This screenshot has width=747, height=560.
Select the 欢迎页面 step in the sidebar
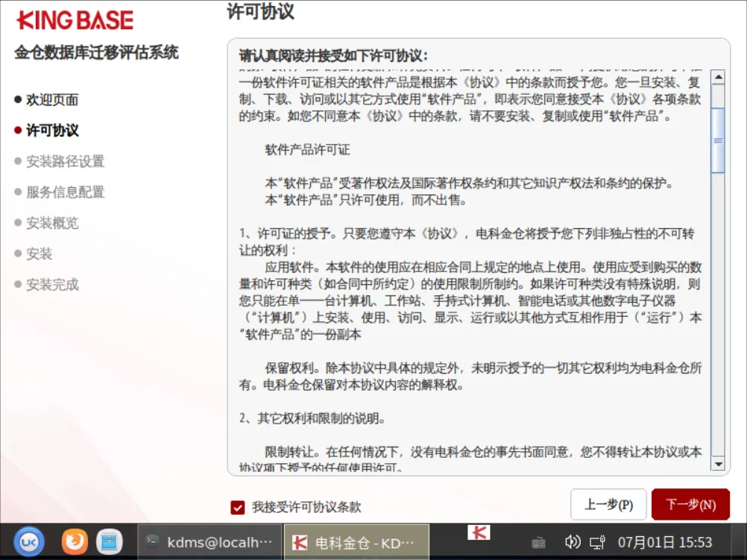(52, 100)
